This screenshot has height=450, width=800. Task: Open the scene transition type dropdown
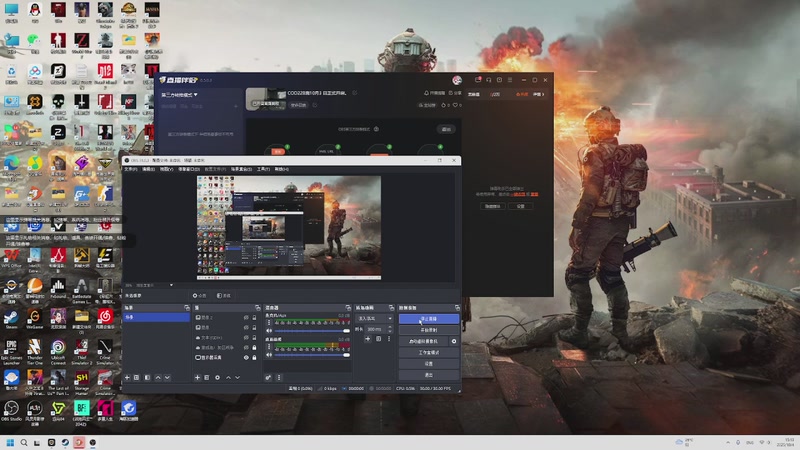[374, 318]
